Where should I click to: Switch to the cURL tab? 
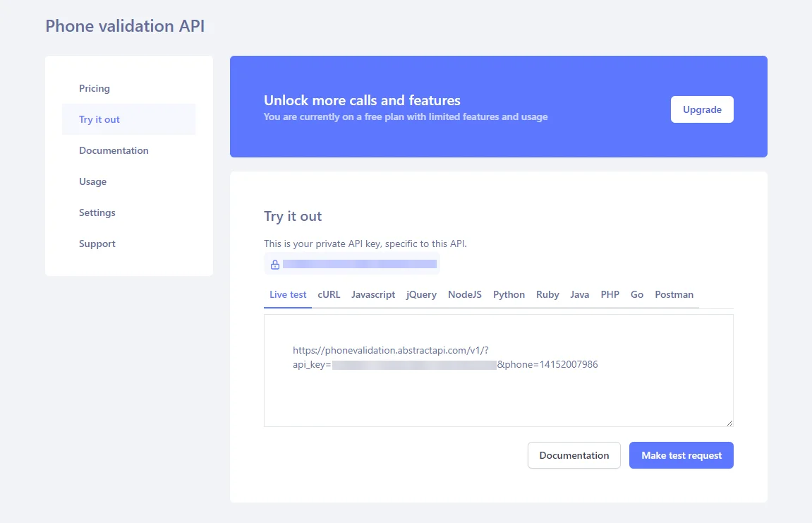329,294
